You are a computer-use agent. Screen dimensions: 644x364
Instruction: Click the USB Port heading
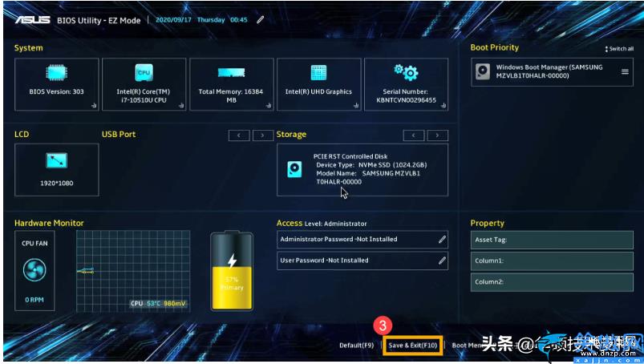coord(119,134)
